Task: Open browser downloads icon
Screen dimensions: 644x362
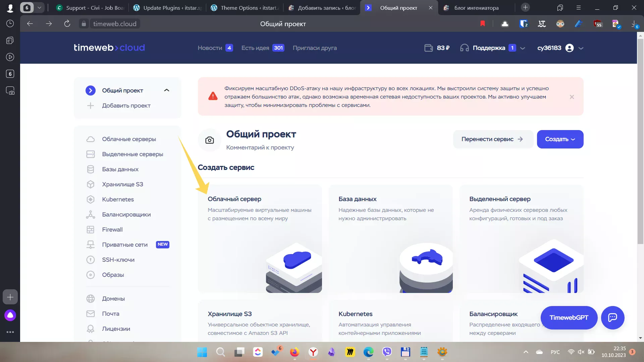Action: [x=634, y=24]
